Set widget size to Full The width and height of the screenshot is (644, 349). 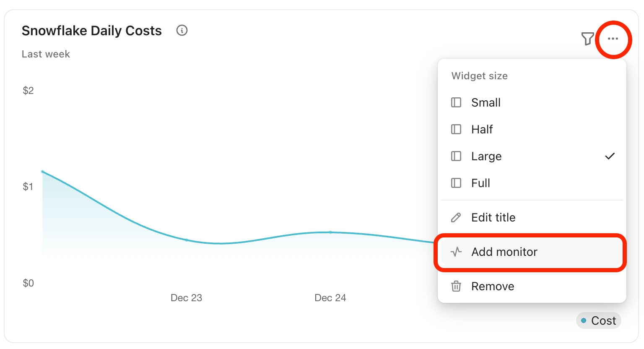[x=480, y=183]
